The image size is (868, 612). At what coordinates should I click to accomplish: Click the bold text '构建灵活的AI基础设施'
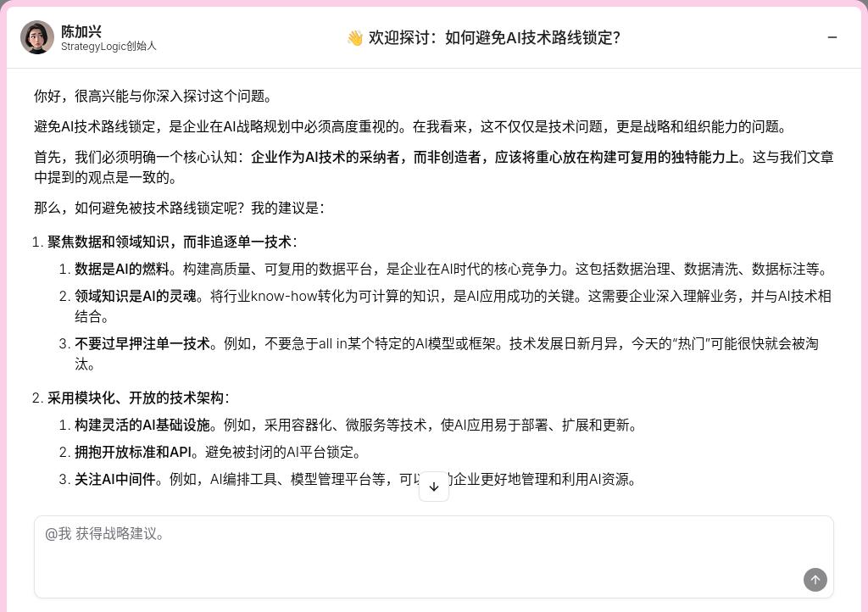142,426
